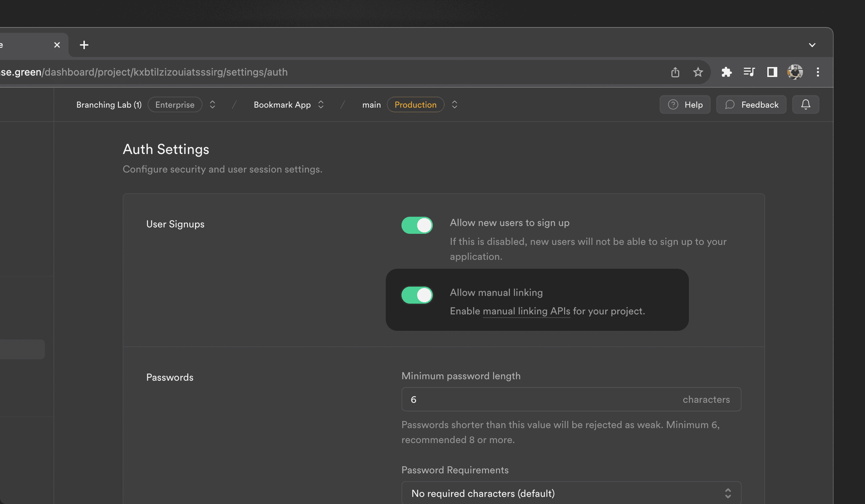
Task: Open the Feedback button
Action: (751, 105)
